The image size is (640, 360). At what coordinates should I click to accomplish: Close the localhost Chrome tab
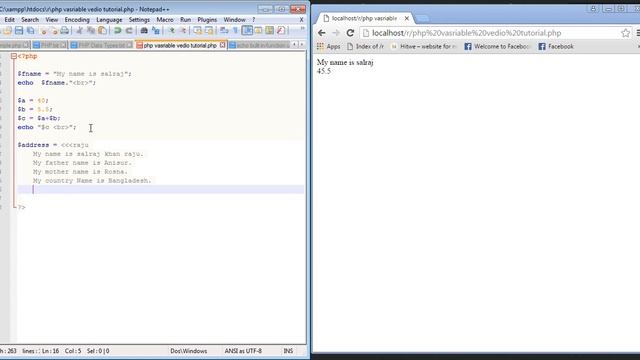[407, 18]
